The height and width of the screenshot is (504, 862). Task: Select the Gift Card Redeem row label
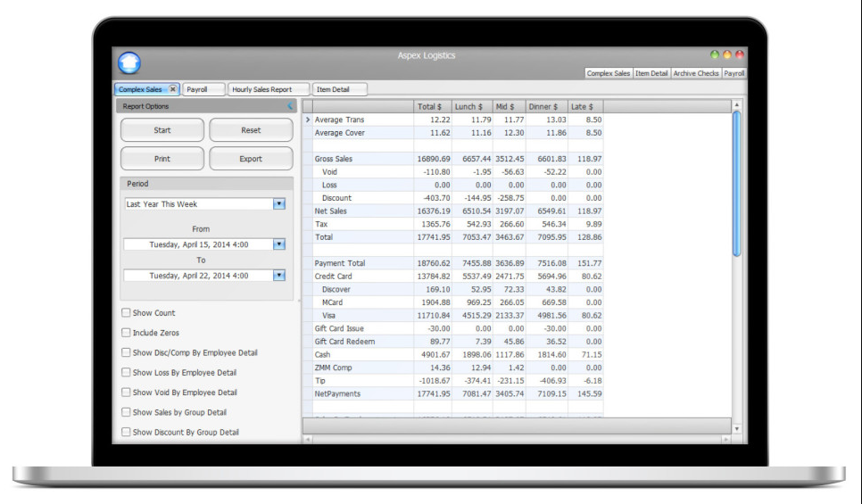(x=344, y=342)
